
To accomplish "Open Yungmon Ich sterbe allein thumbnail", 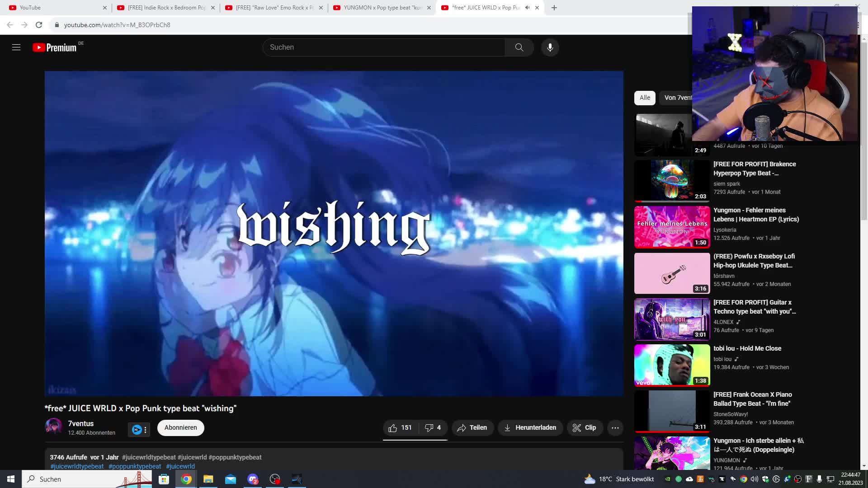I will [x=672, y=453].
